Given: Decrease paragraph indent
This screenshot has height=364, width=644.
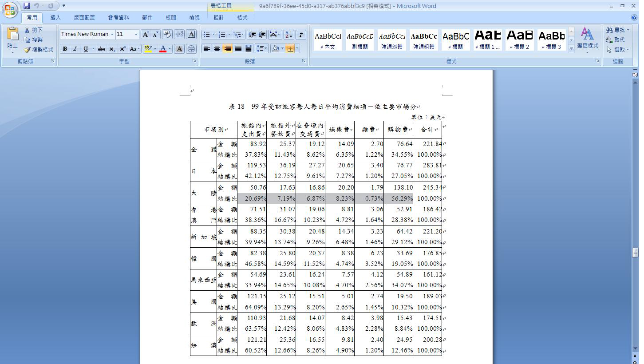Looking at the screenshot, I should click(x=252, y=34).
